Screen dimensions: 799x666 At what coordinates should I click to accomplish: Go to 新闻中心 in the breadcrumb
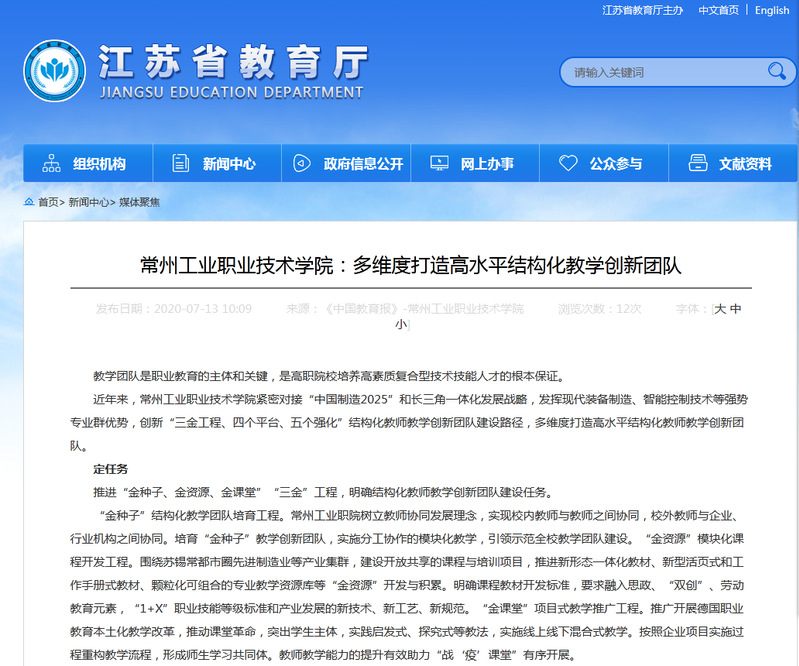point(88,202)
